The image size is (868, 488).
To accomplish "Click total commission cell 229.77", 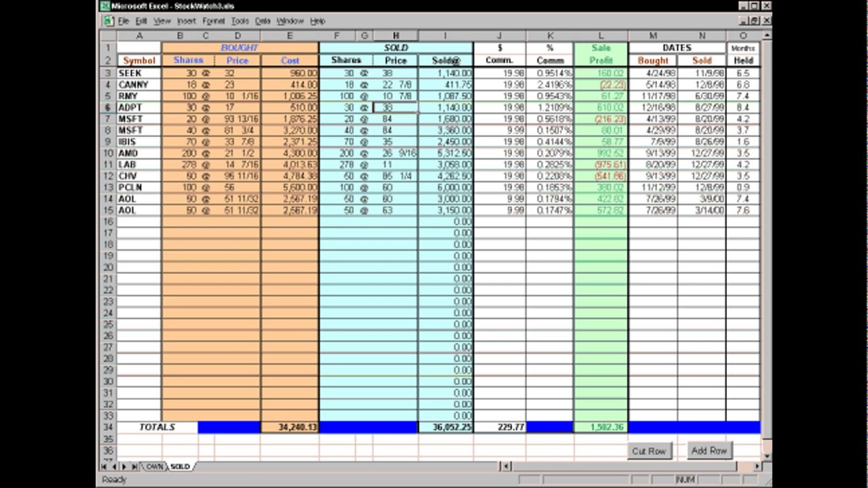I will tap(500, 427).
